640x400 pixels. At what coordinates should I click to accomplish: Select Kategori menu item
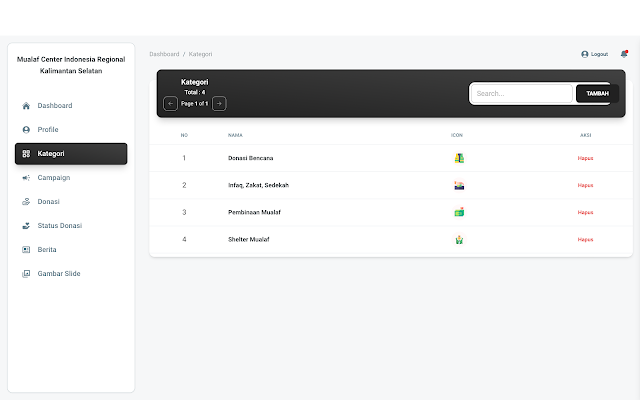point(71,154)
